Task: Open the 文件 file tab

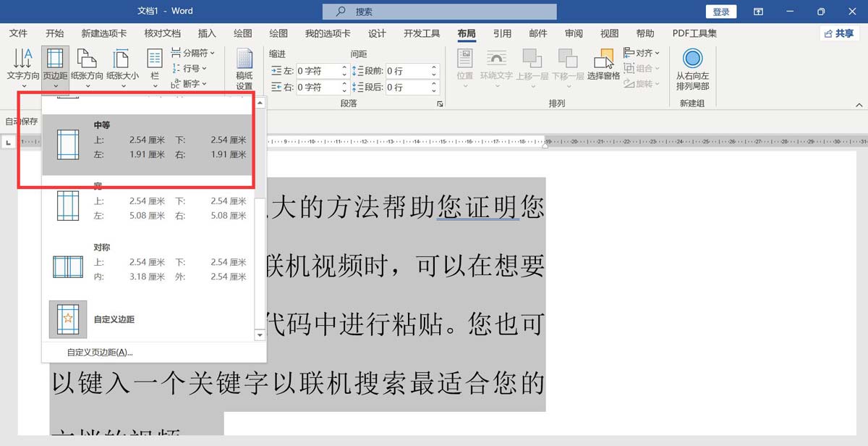Action: pos(18,33)
